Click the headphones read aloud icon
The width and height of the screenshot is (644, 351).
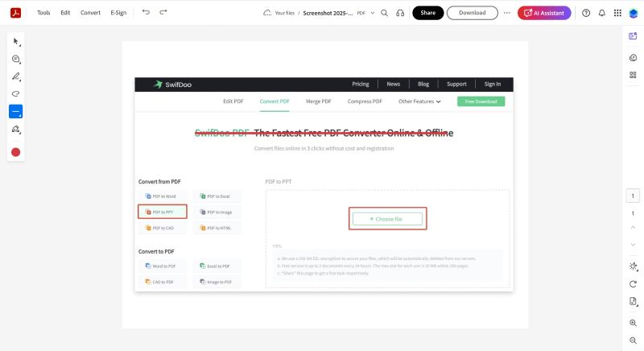pos(400,13)
